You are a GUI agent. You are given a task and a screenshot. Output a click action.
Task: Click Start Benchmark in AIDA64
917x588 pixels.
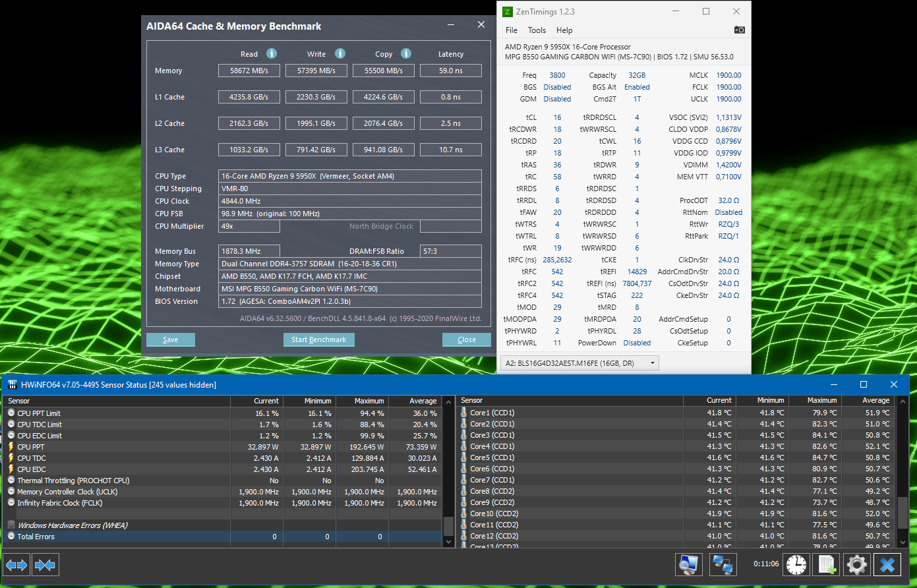[319, 339]
